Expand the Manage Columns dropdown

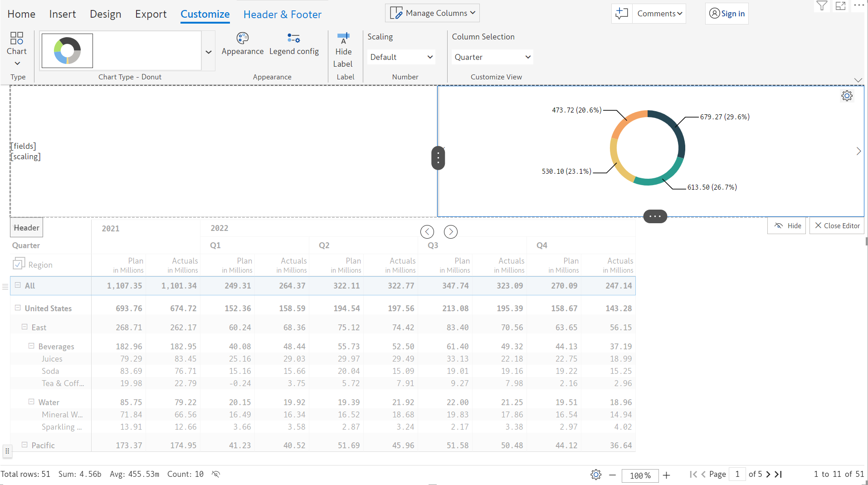(x=432, y=13)
